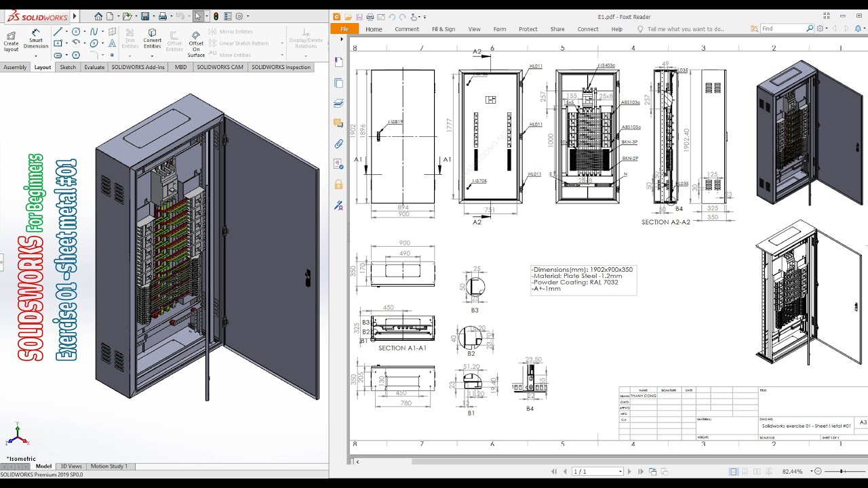
Task: Click Foxit search magnifier icon
Action: coord(810,28)
